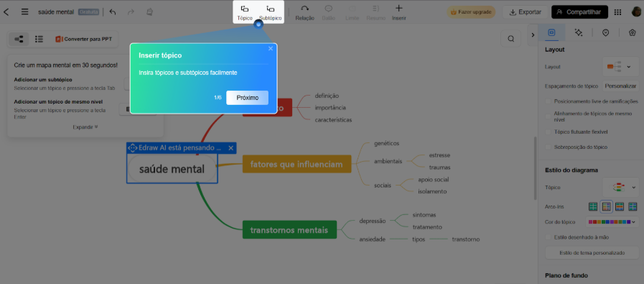Switch to outline list view
This screenshot has height=284, width=644.
[39, 39]
